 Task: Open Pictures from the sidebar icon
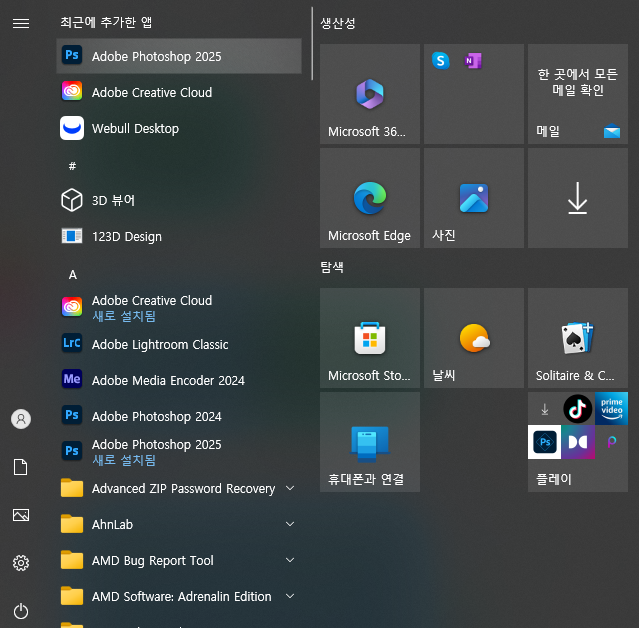click(x=21, y=515)
